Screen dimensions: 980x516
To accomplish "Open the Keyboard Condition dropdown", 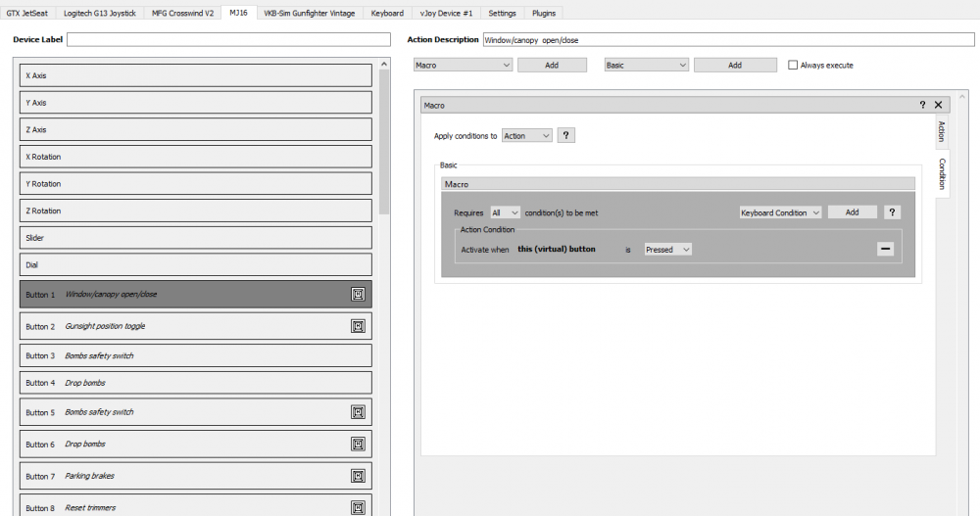I will pyautogui.click(x=780, y=212).
